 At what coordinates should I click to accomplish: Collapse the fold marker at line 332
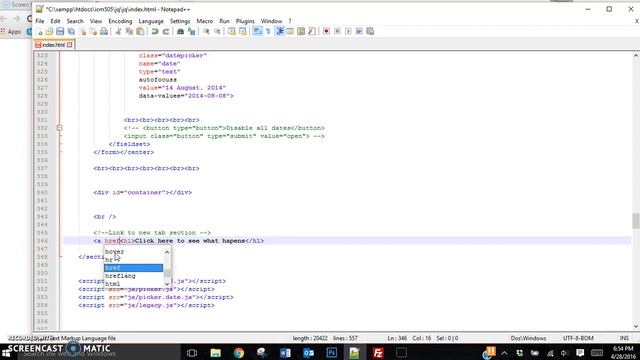point(60,128)
